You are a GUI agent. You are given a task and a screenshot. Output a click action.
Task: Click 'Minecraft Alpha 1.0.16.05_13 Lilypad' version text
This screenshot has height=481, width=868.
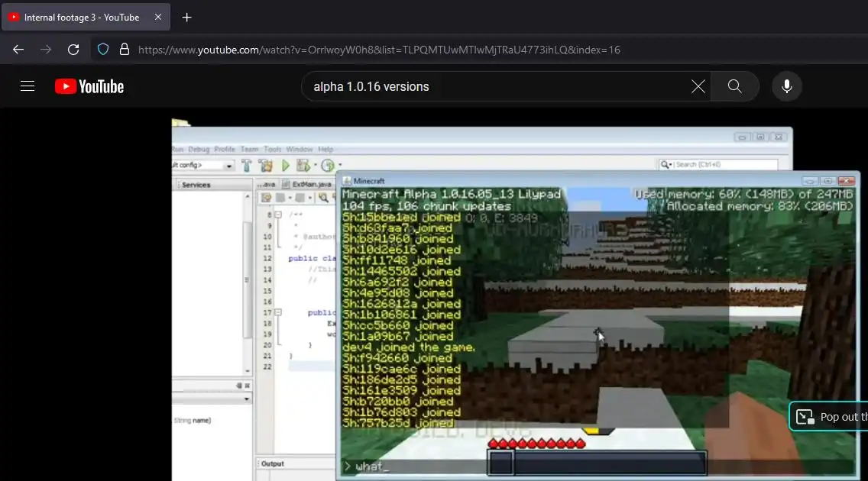[452, 194]
